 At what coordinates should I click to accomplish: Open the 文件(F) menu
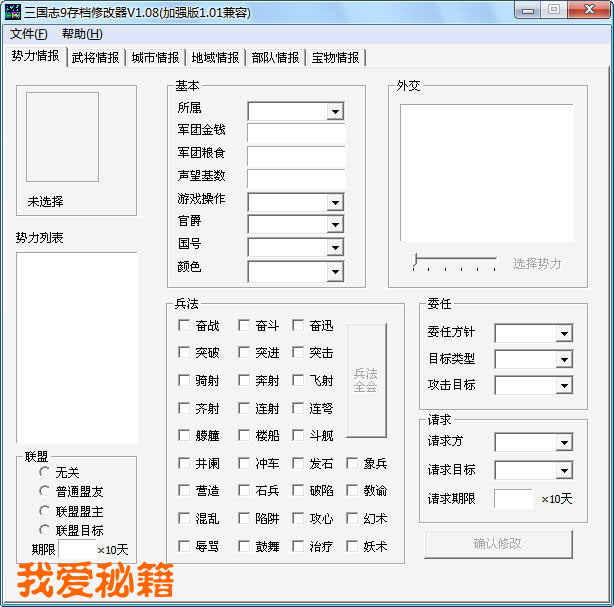pyautogui.click(x=29, y=34)
